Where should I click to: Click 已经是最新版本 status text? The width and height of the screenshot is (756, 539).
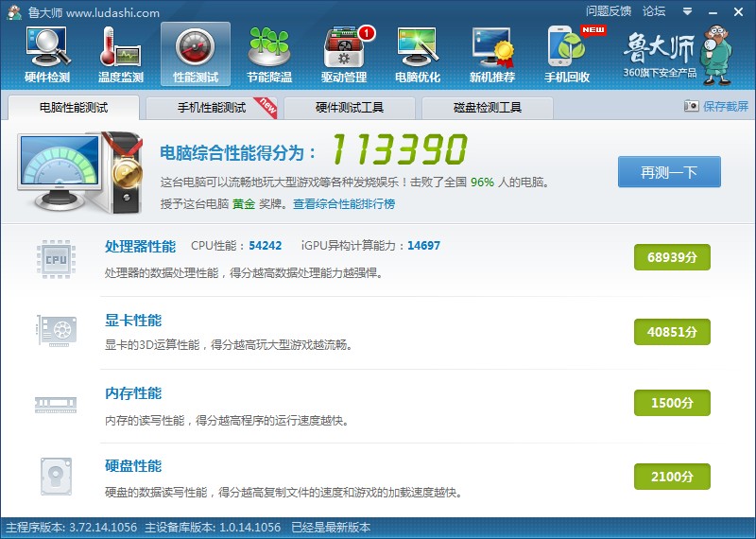point(331,528)
